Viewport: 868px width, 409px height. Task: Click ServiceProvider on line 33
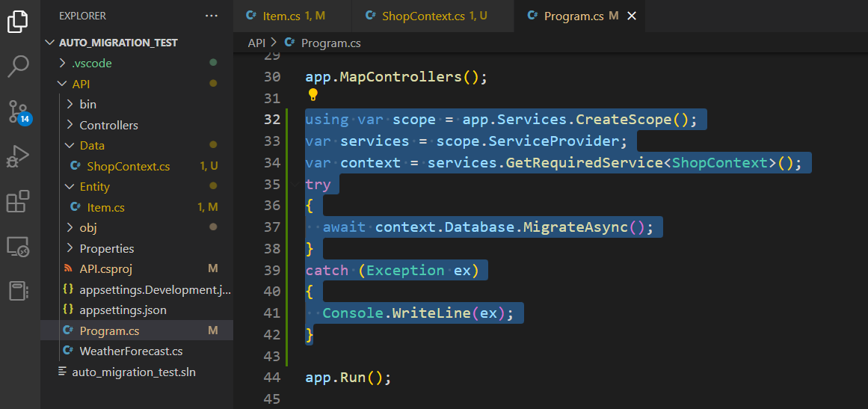[x=554, y=141]
